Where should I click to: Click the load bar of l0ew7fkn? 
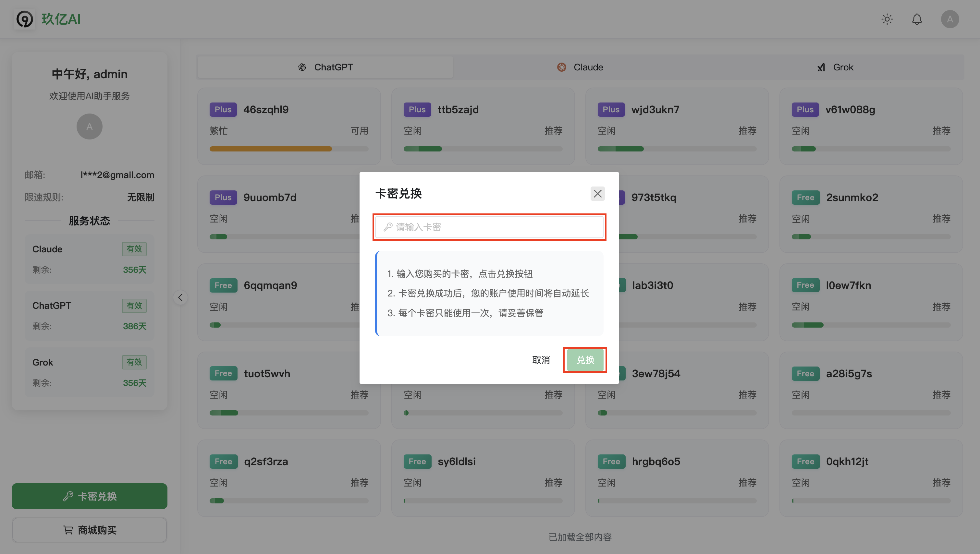(x=871, y=325)
